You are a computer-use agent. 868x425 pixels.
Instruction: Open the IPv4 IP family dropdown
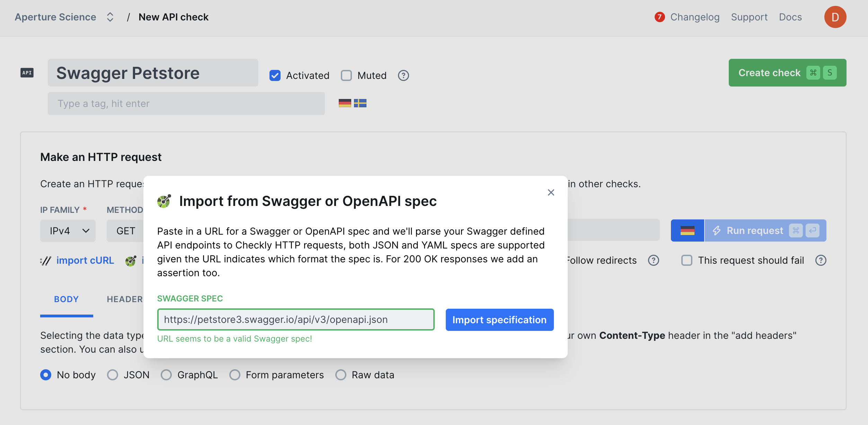tap(68, 231)
